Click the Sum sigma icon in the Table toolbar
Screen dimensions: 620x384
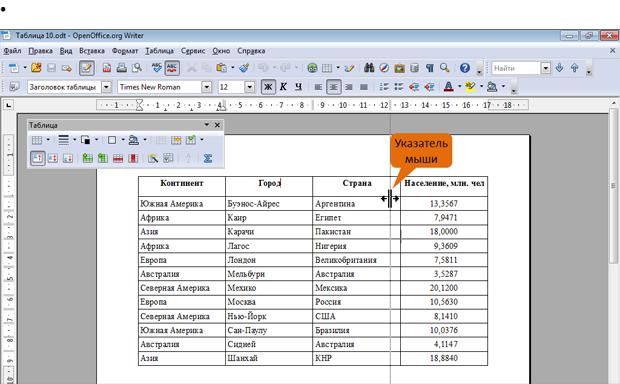pyautogui.click(x=208, y=159)
